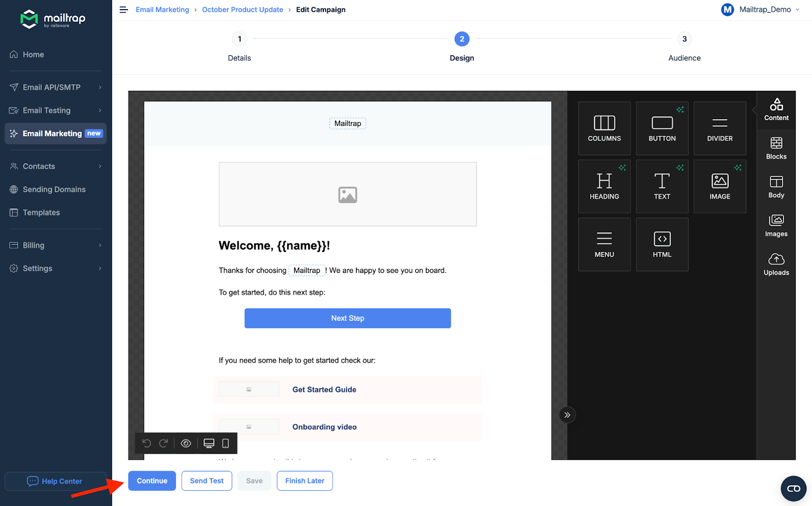
Task: Expand Settings chevron
Action: 100,268
